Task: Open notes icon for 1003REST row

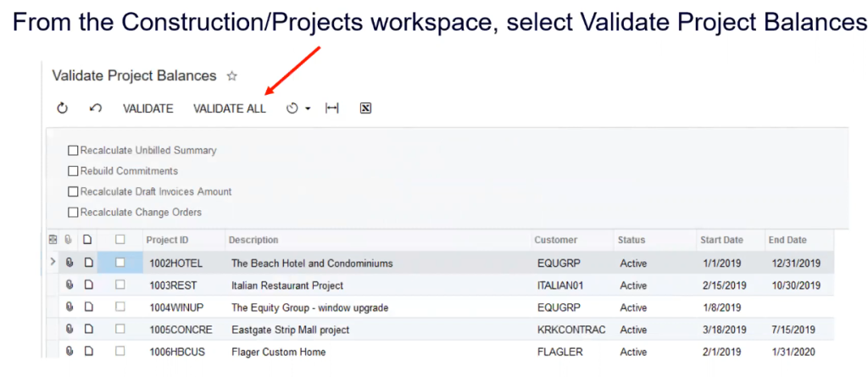Action: pos(88,286)
